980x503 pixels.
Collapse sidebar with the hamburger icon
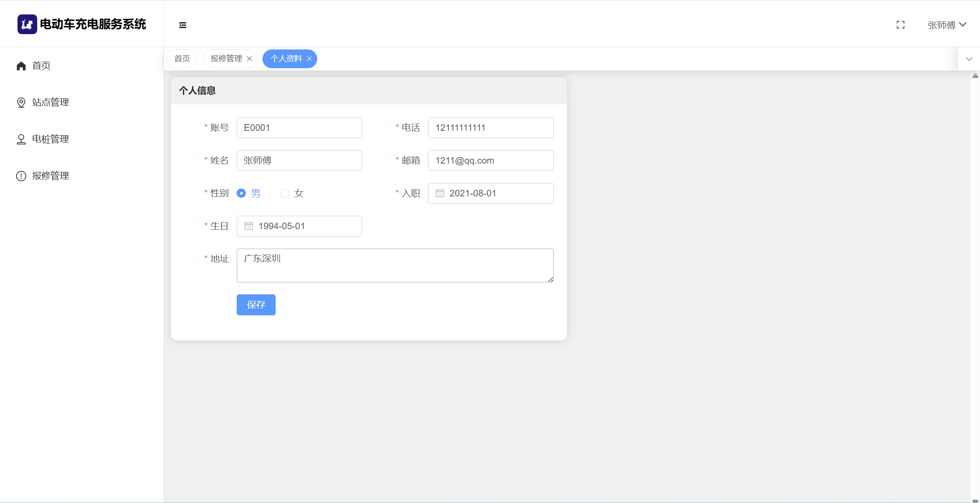[183, 25]
